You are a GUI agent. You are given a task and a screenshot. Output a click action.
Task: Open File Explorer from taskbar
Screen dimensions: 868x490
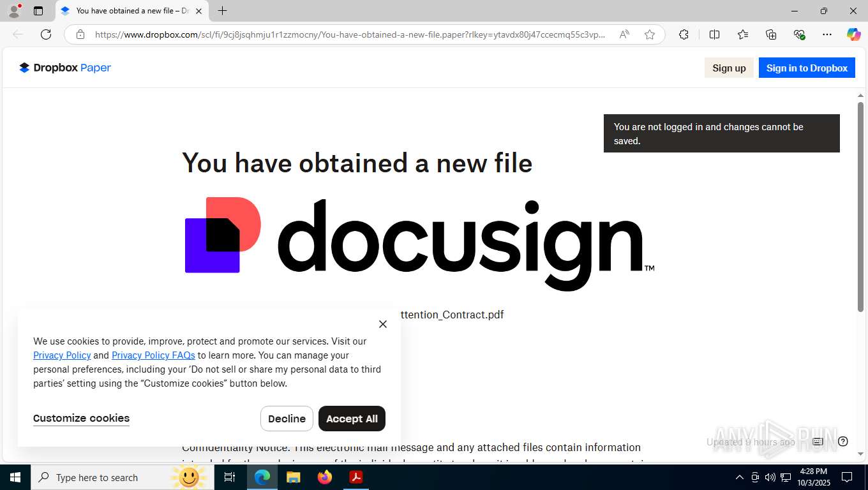(x=294, y=477)
